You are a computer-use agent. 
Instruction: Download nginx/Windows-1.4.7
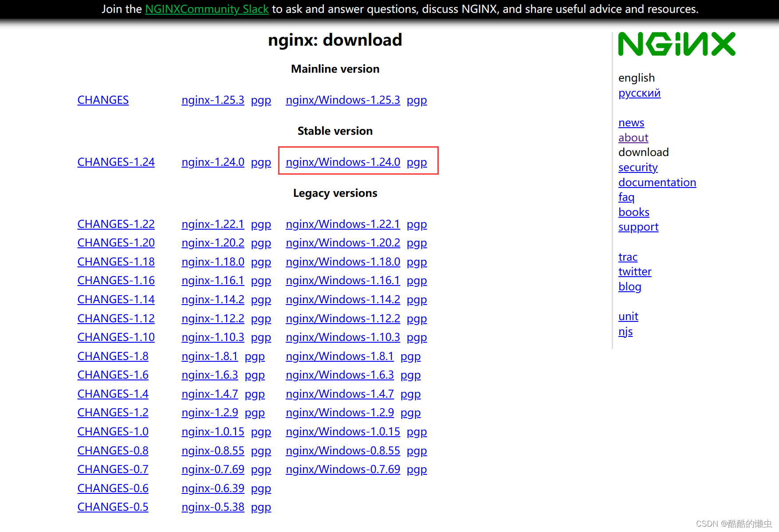pos(340,394)
